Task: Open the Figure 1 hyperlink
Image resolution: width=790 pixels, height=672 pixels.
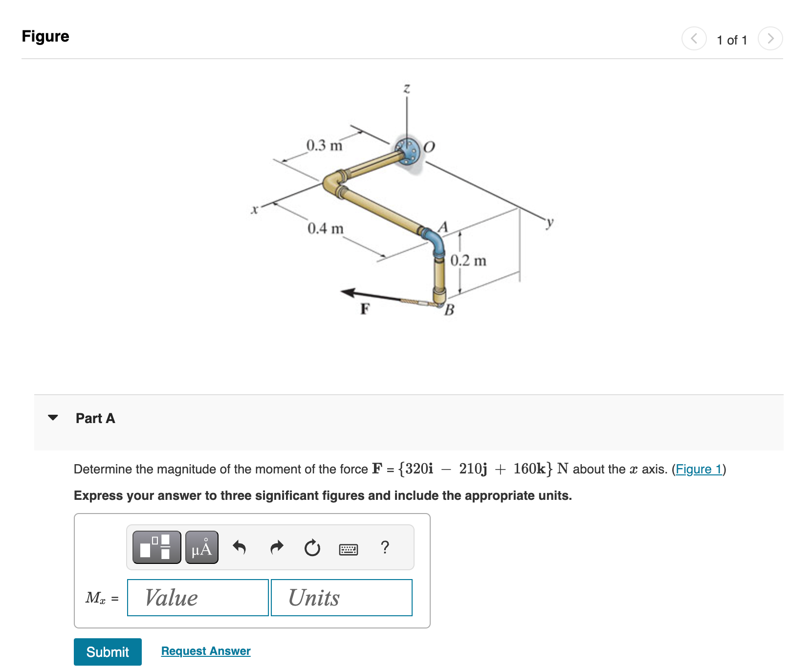Action: (698, 469)
